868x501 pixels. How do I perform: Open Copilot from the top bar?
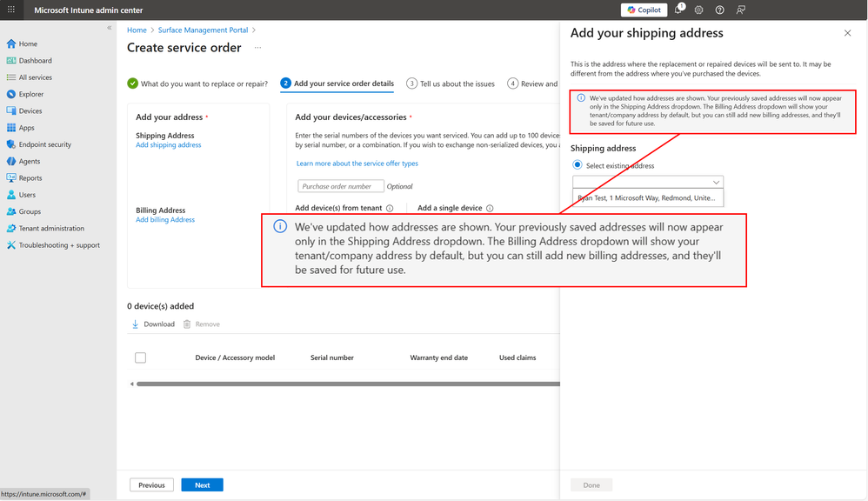(x=644, y=10)
